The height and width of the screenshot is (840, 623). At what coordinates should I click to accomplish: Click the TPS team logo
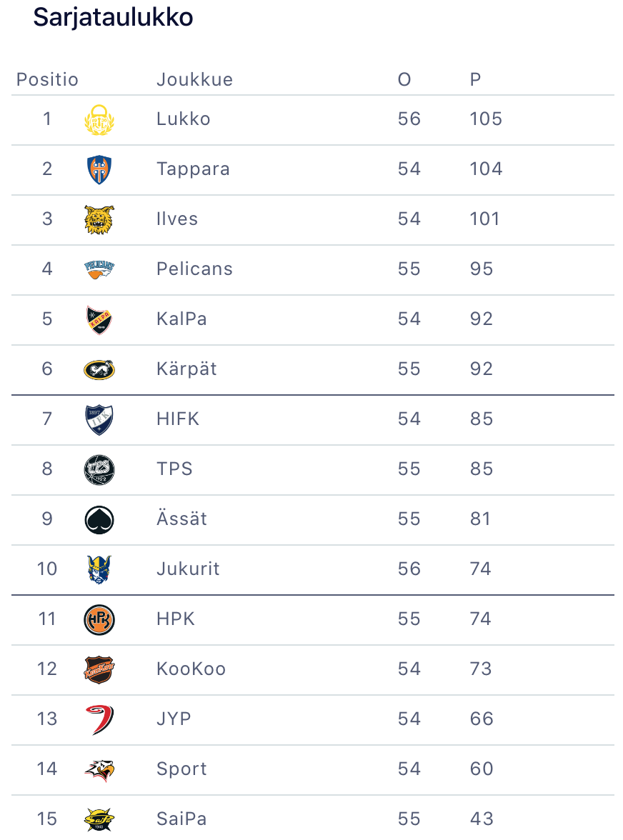tap(99, 469)
